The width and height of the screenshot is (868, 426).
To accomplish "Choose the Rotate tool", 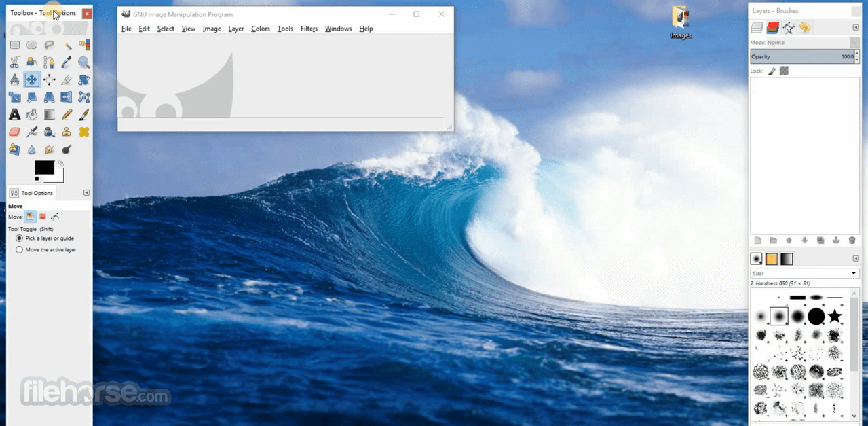I will [x=84, y=79].
